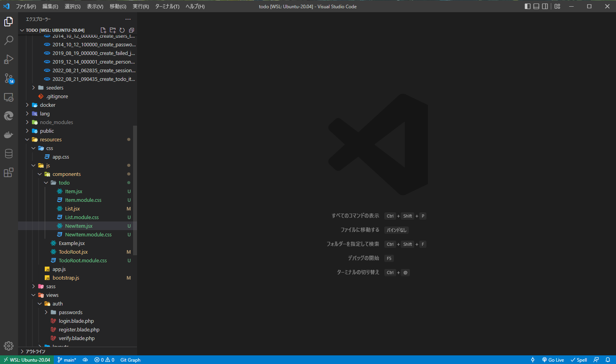Open Git Graph from status bar
This screenshot has width=616, height=364.
click(130, 360)
